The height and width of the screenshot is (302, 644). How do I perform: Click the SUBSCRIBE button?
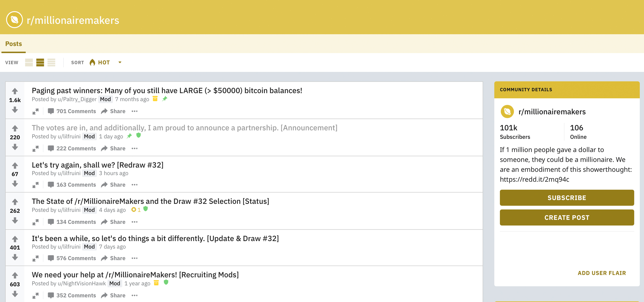(x=567, y=198)
